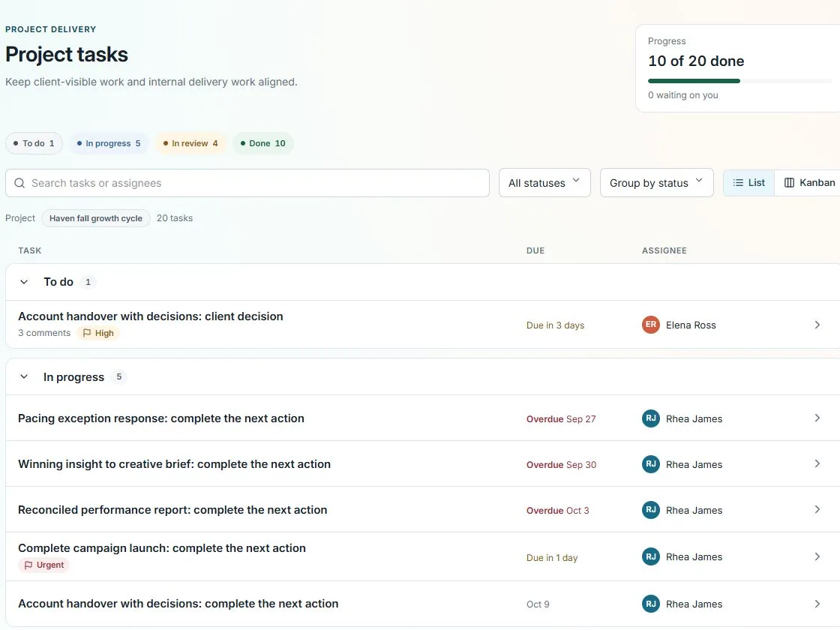Click Due in 3 days text
The width and height of the screenshot is (840, 630).
tap(555, 325)
